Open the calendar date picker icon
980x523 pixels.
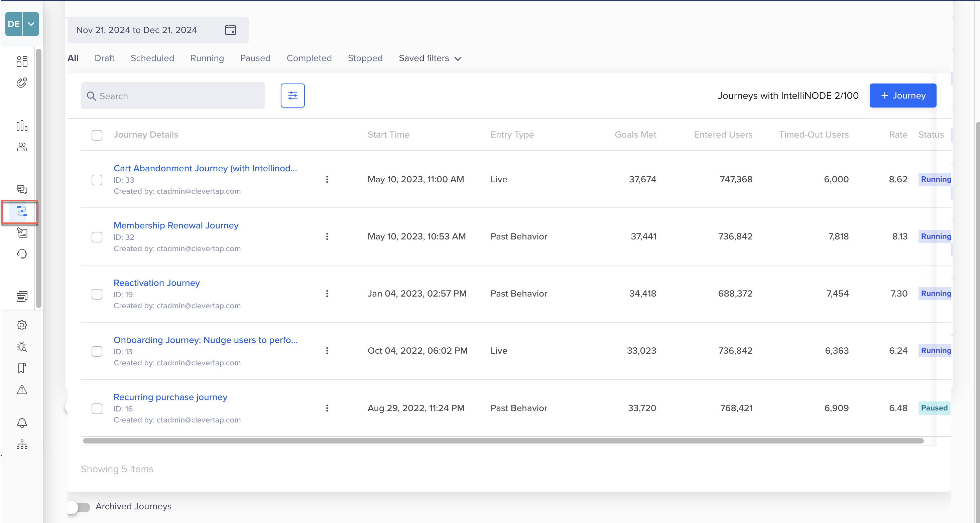click(231, 30)
